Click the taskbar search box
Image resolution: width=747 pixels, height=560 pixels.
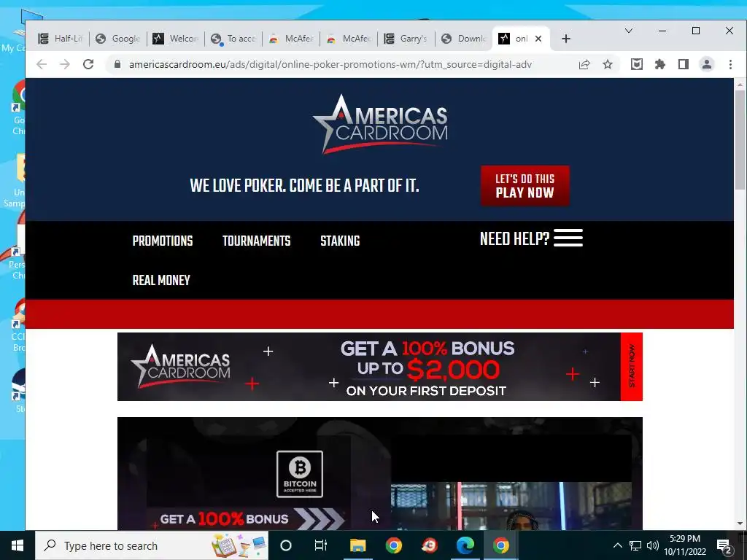[152, 545]
